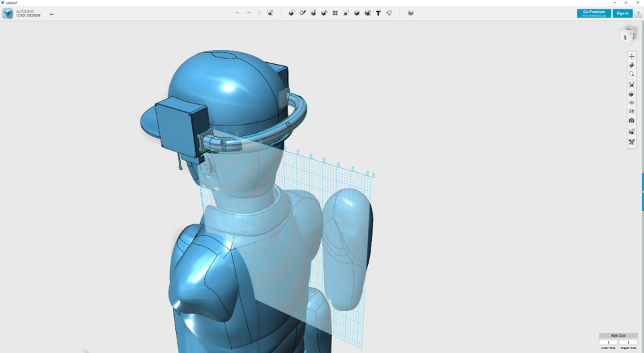
Task: Click the Materials icon in toolbar
Action: point(411,13)
